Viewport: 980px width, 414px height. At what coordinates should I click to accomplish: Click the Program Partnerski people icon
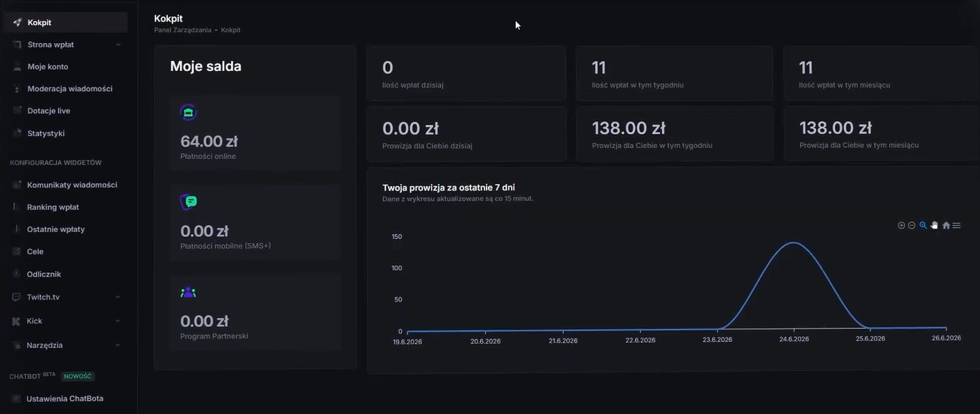(188, 292)
